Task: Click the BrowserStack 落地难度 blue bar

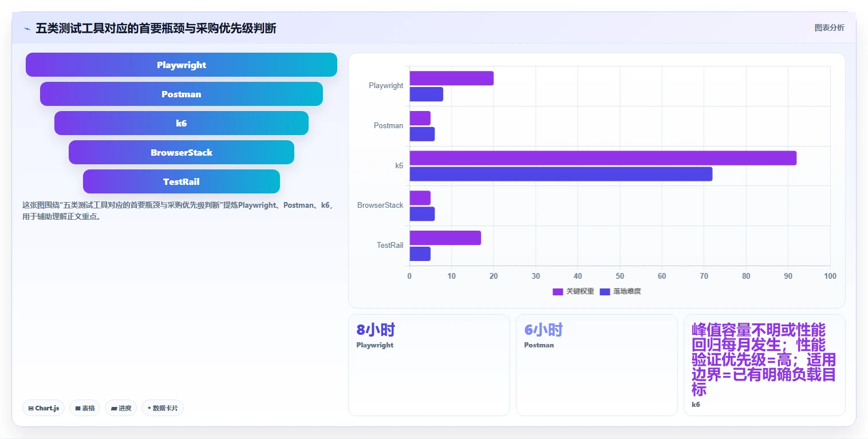Action: point(422,213)
